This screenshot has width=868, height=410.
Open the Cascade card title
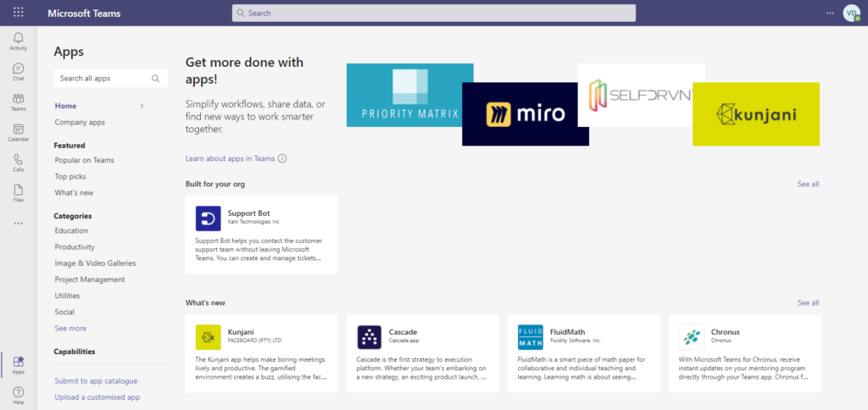[403, 332]
